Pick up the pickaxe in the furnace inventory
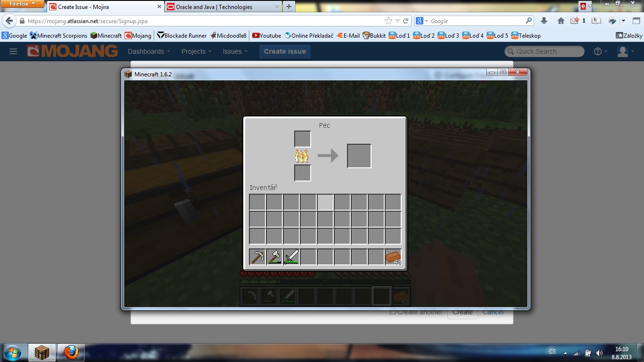Viewport: 644px width, 362px height. tap(258, 257)
